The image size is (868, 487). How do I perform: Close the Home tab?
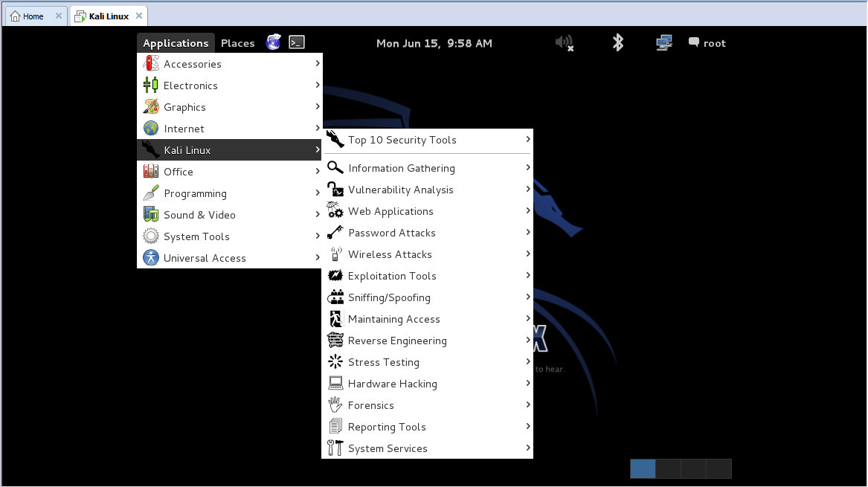(x=59, y=16)
